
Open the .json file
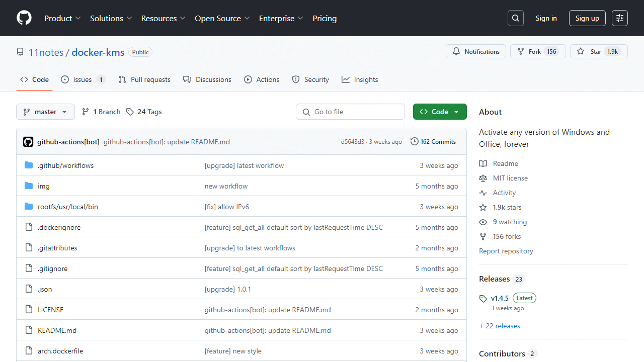tap(45, 289)
